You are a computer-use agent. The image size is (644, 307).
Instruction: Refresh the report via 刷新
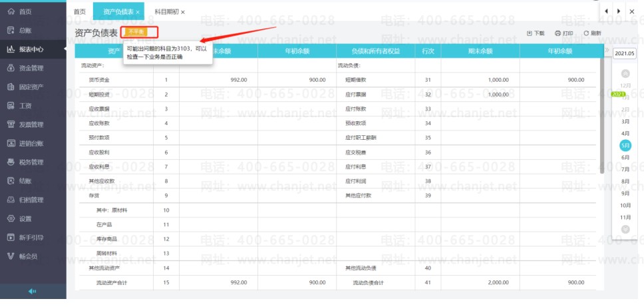coord(593,33)
